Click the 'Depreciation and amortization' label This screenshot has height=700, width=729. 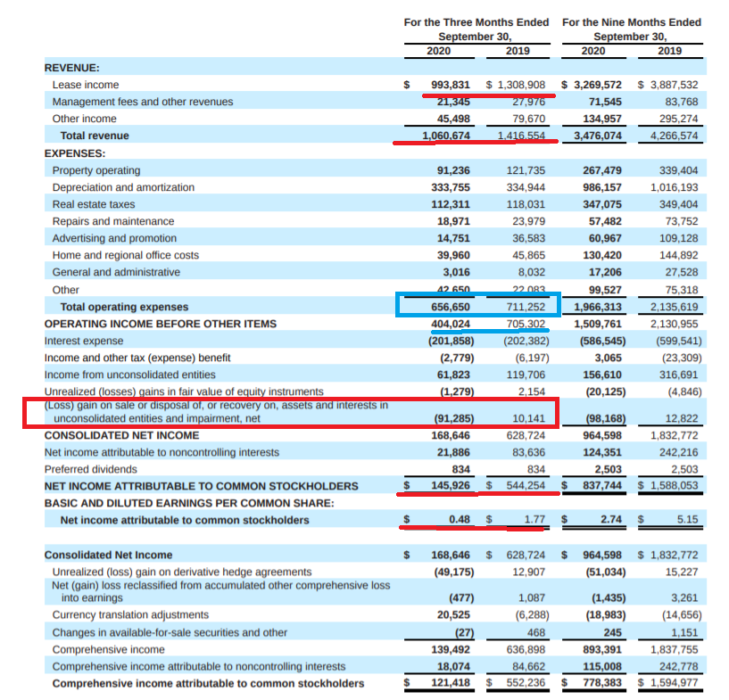(123, 187)
